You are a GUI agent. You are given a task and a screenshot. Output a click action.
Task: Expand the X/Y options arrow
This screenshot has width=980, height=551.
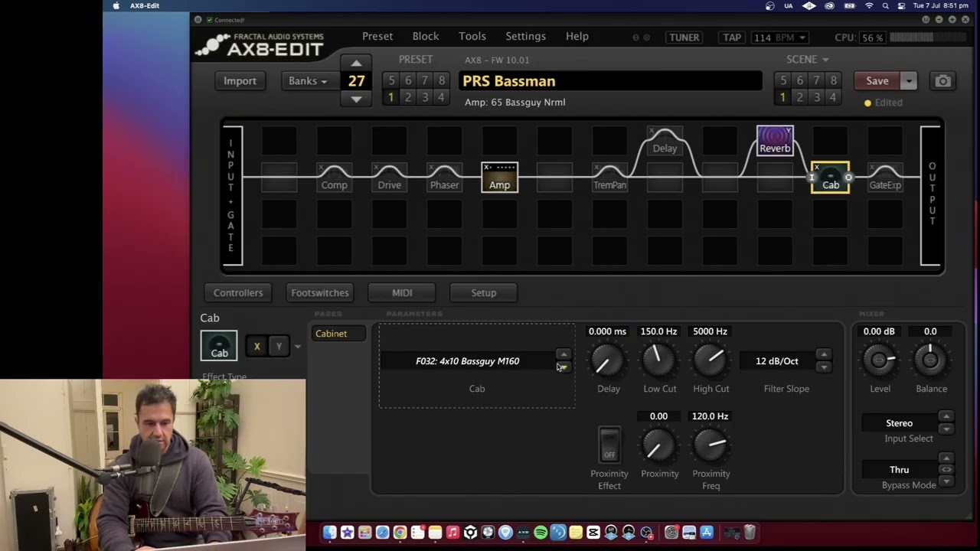click(x=298, y=347)
